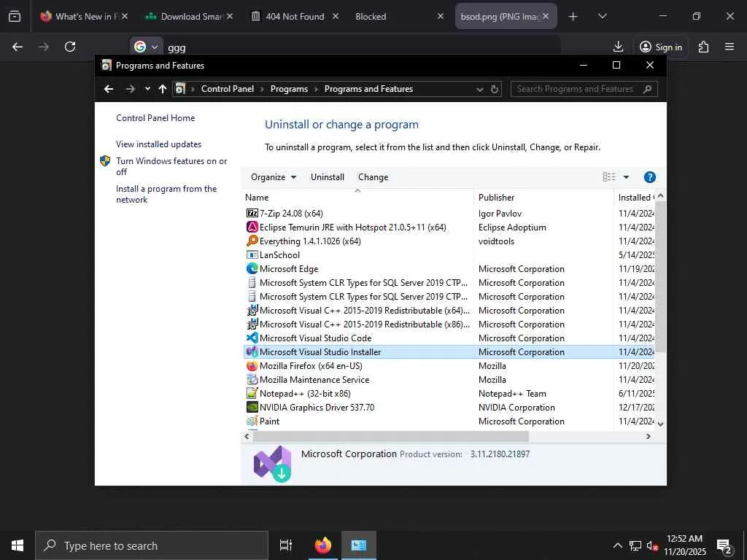This screenshot has height=560, width=747.
Task: Click the 7-Zip program icon in list
Action: (252, 214)
